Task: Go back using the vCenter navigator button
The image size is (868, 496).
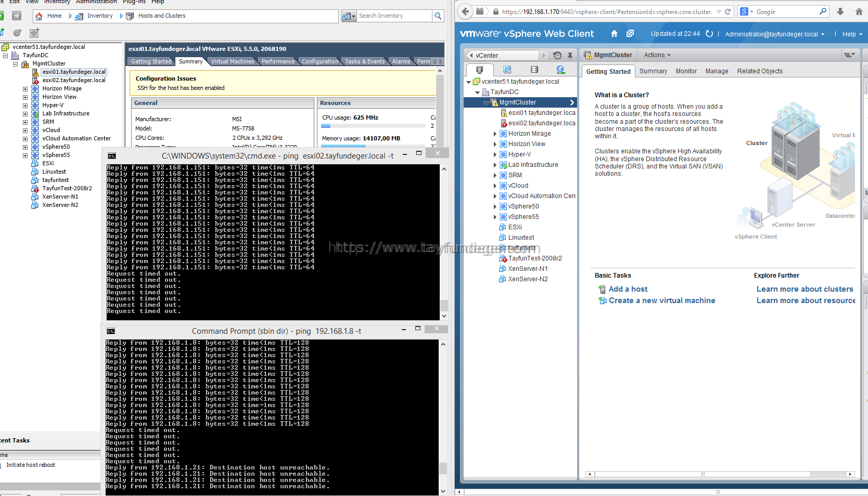Action: (502, 55)
